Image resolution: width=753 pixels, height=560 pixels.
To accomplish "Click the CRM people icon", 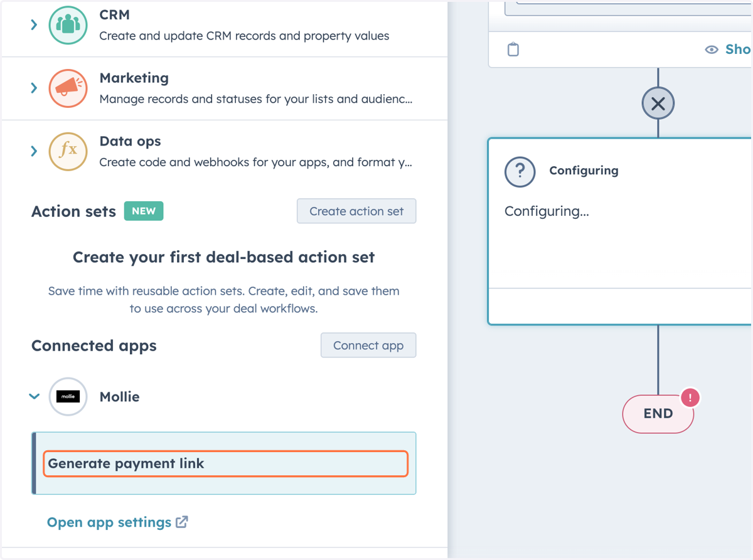I will click(68, 24).
